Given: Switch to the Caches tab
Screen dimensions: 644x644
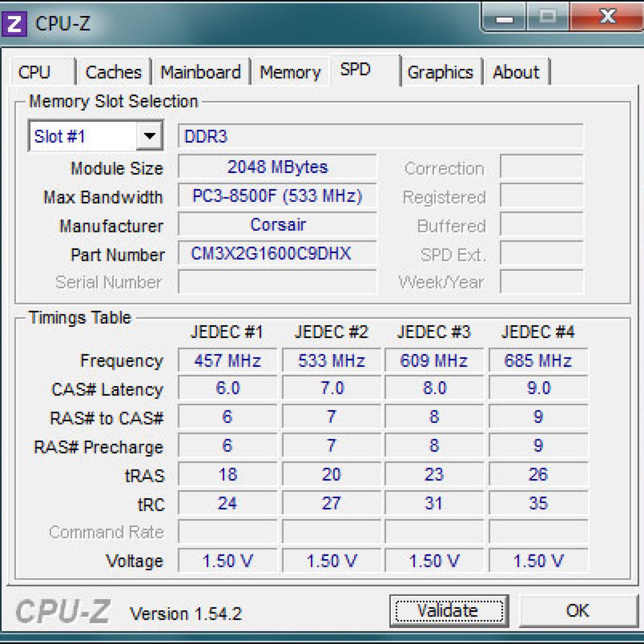Looking at the screenshot, I should click(113, 72).
